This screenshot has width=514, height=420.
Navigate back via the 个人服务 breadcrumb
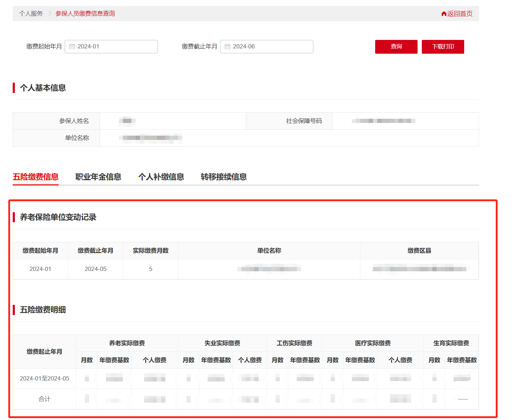(x=31, y=13)
